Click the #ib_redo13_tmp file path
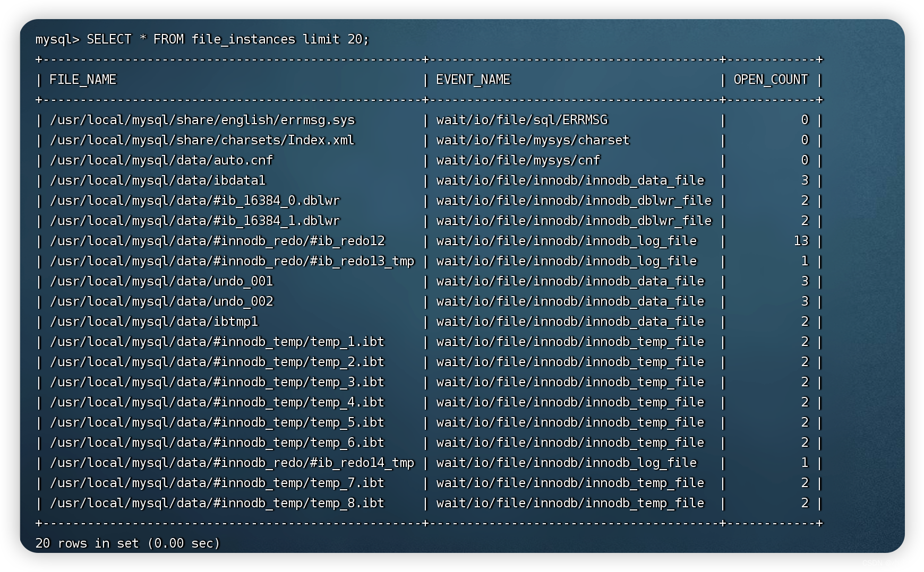Viewport: 924px width, 572px height. pyautogui.click(x=232, y=261)
